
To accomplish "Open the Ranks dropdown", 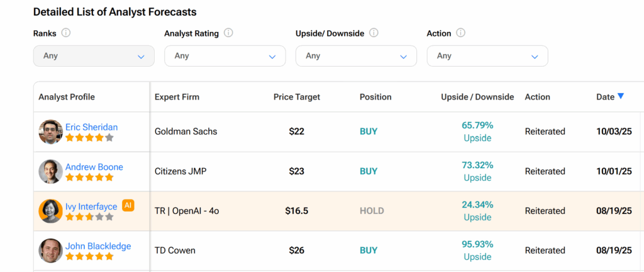I will click(x=94, y=56).
